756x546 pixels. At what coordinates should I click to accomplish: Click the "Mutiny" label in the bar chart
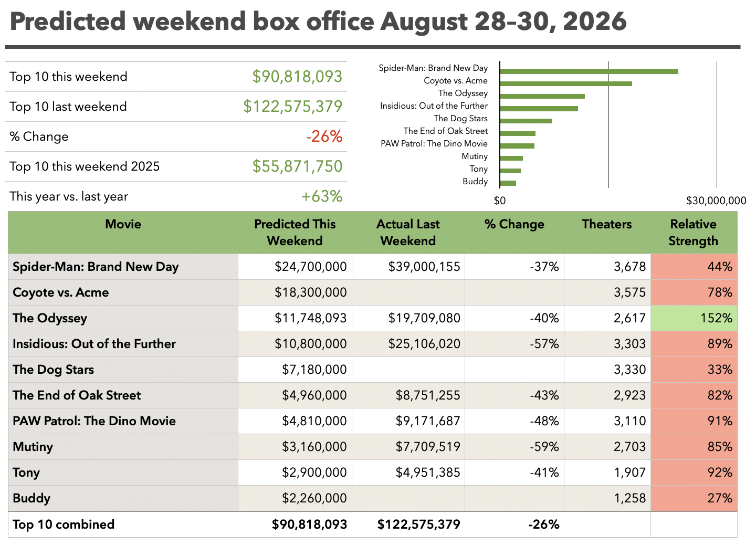pyautogui.click(x=475, y=156)
